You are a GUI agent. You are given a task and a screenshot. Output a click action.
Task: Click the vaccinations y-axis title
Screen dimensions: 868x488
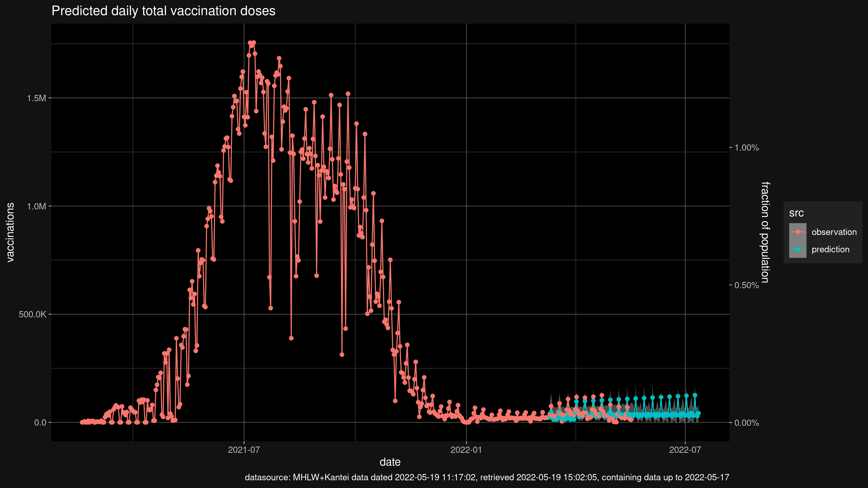click(10, 232)
